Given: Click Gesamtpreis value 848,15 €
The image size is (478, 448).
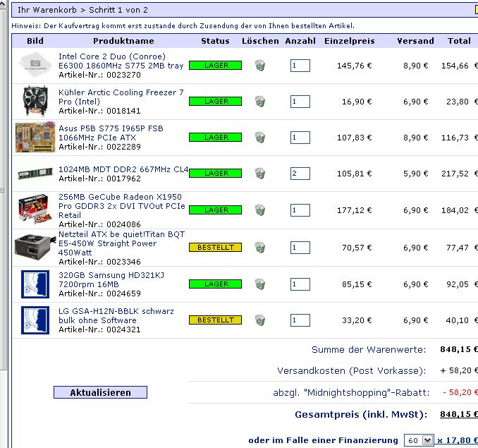Looking at the screenshot, I should [x=459, y=414].
